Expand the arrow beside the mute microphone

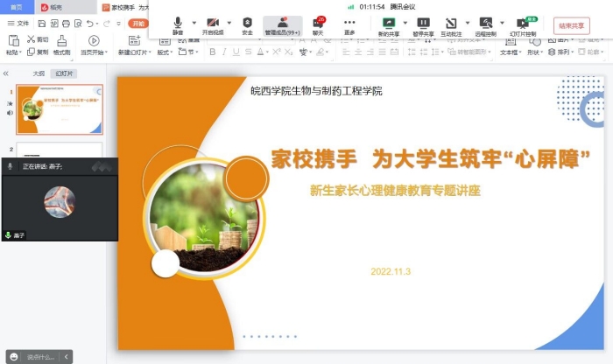point(193,22)
